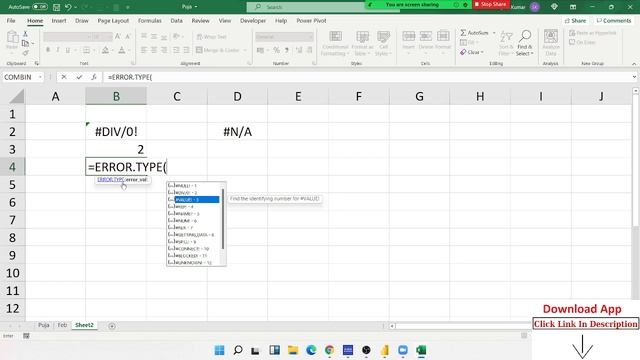Open Merge & Center dropdown arrow

(245, 50)
